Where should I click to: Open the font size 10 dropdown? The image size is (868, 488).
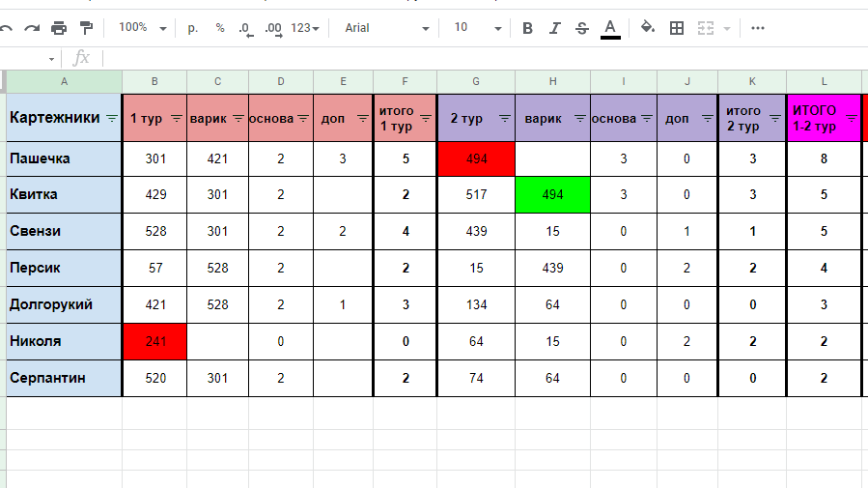tap(478, 28)
